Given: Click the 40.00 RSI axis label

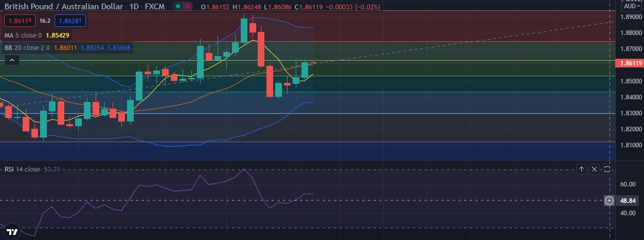Looking at the screenshot, I should click(629, 213).
